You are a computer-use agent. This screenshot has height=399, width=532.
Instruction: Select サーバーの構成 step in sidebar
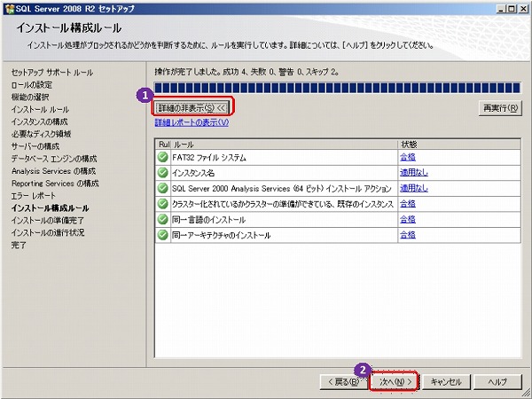pyautogui.click(x=35, y=146)
